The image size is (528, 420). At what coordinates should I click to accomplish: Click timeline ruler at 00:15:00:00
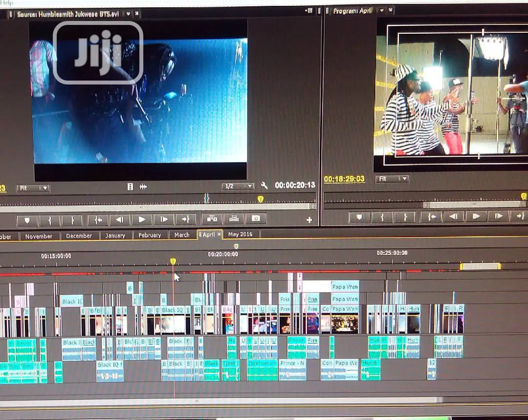[x=56, y=256]
